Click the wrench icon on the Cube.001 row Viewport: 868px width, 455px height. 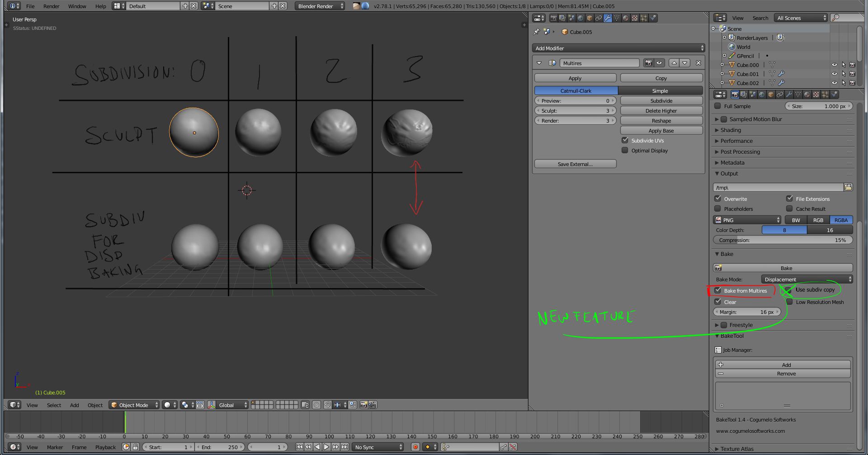point(781,74)
